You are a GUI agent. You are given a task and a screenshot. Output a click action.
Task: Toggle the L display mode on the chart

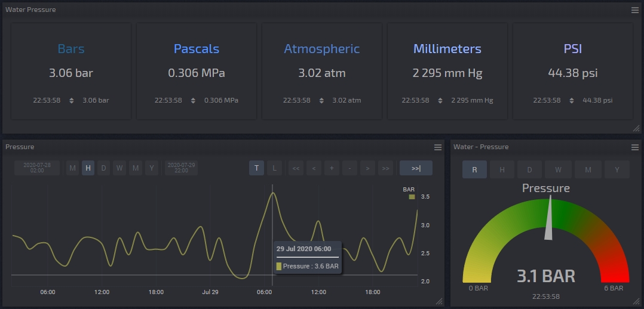coord(274,169)
